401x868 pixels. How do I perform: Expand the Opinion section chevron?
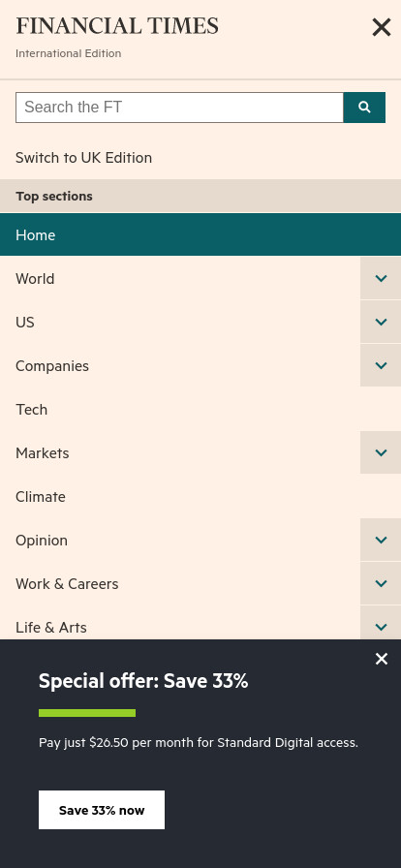pyautogui.click(x=381, y=540)
